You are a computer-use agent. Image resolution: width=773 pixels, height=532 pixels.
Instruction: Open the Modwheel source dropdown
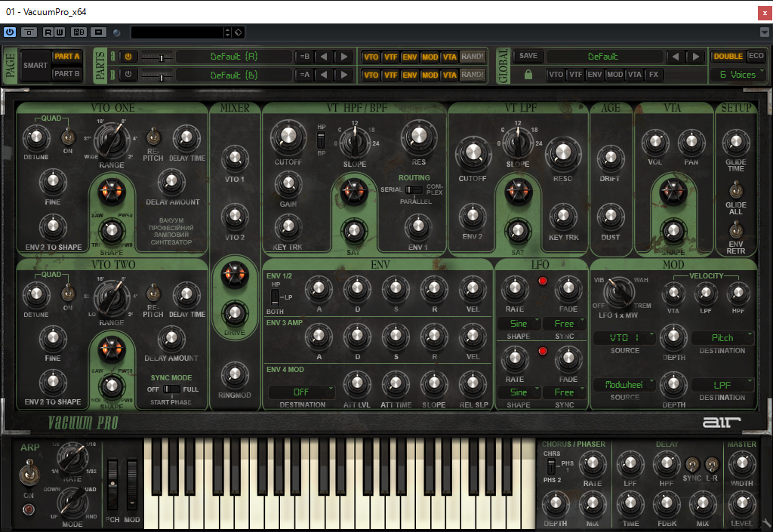click(624, 385)
